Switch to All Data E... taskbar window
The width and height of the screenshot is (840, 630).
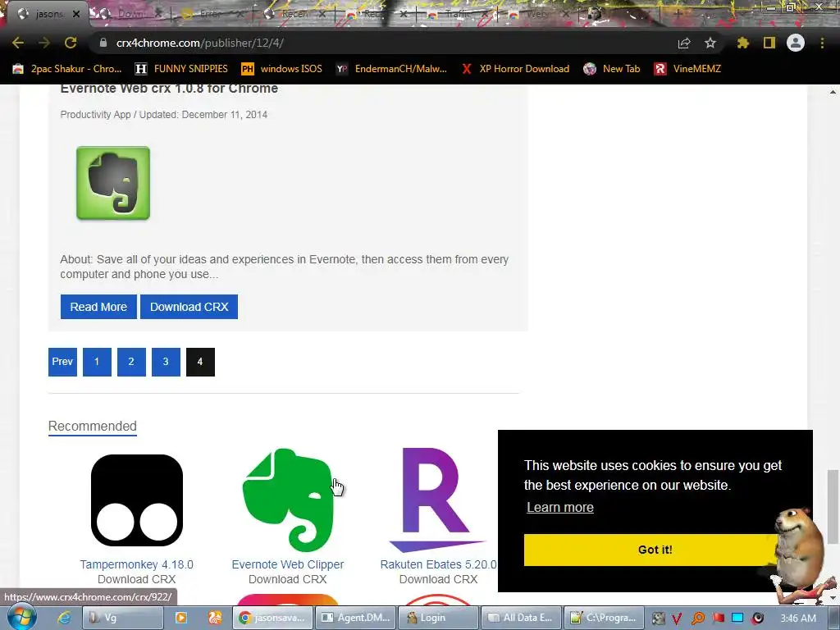click(x=523, y=618)
